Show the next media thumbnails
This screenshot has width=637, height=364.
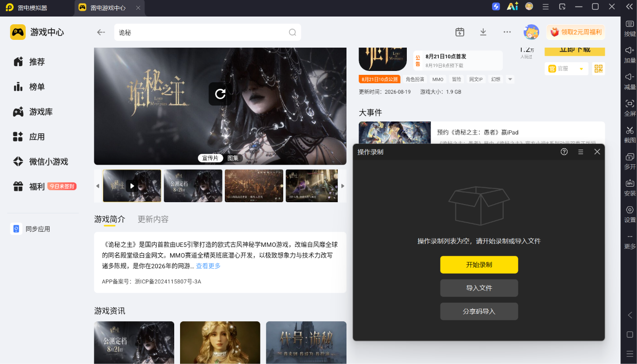coord(343,186)
